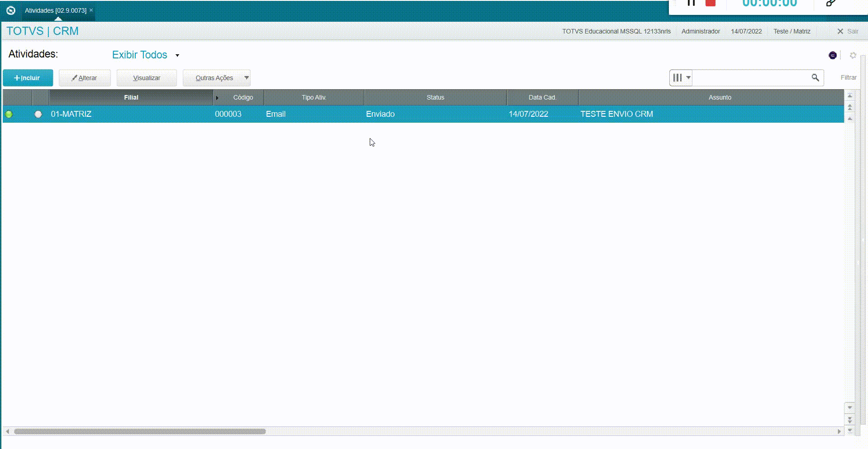Click the TOTVS logo icon in the tab bar
Viewport: 868px width, 449px height.
point(11,10)
